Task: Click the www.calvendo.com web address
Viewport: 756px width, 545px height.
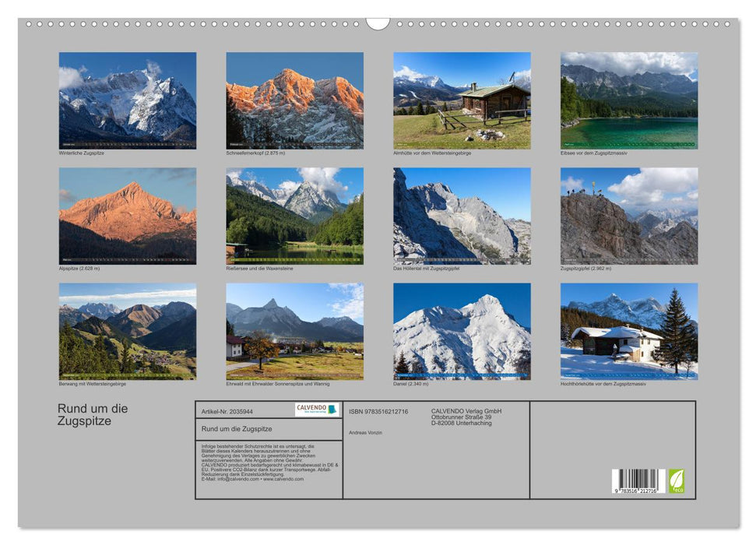Action: (x=283, y=479)
